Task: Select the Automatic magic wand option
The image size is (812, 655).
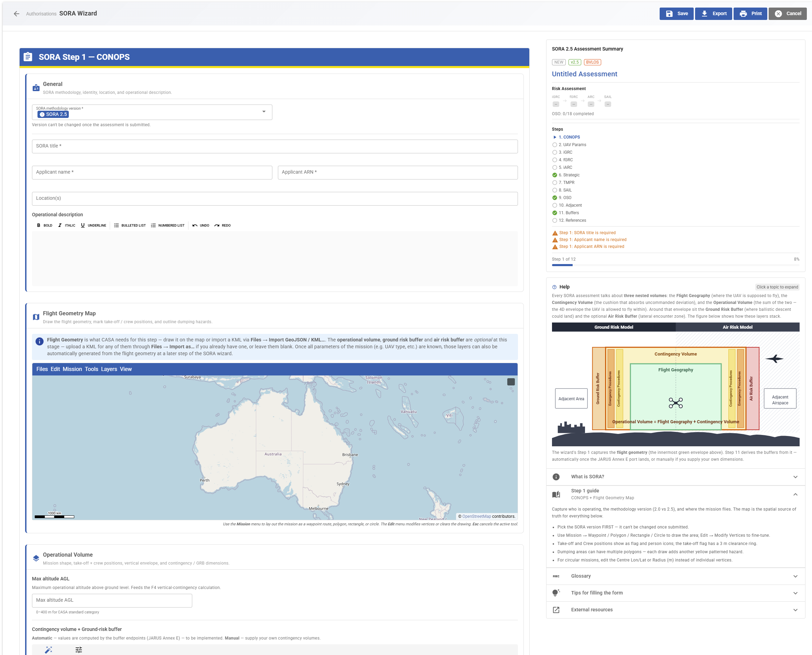Action: [49, 650]
